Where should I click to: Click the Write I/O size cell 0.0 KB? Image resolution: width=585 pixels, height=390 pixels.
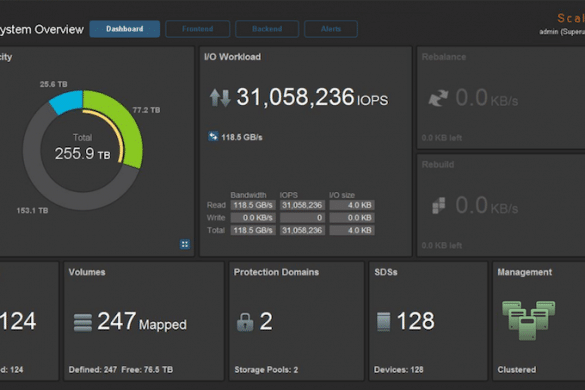click(352, 218)
